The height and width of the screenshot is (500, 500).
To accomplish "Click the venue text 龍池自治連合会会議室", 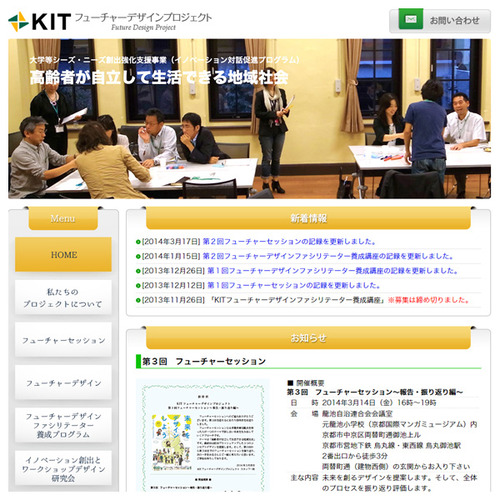I will click(357, 414).
